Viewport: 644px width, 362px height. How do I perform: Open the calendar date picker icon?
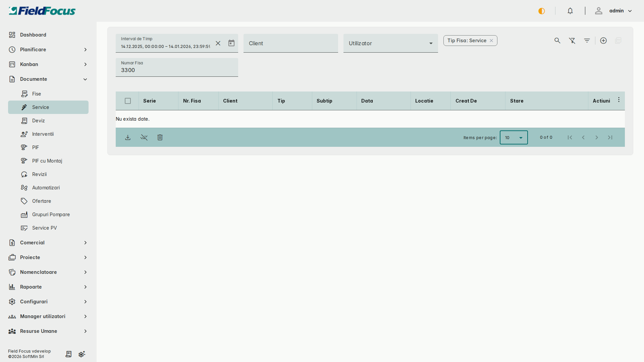[231, 43]
